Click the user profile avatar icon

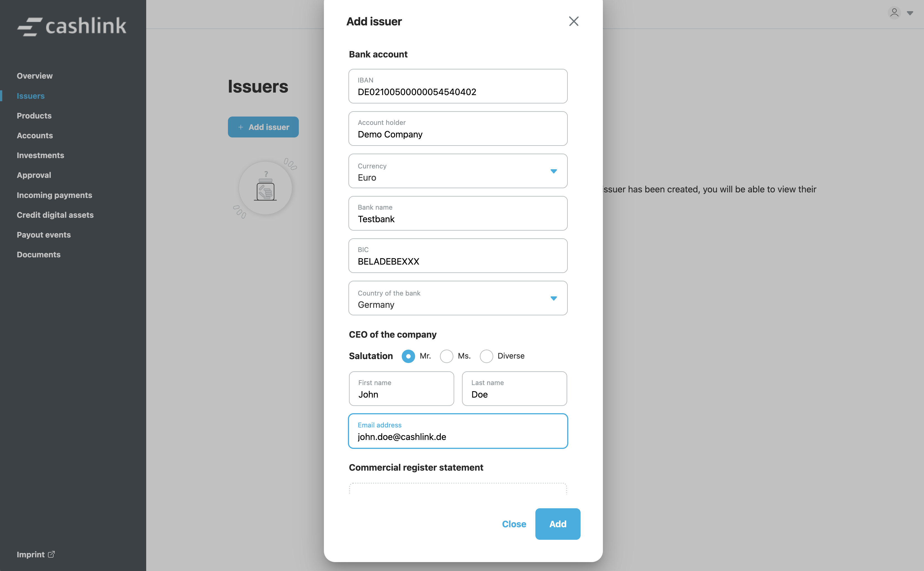(x=894, y=13)
